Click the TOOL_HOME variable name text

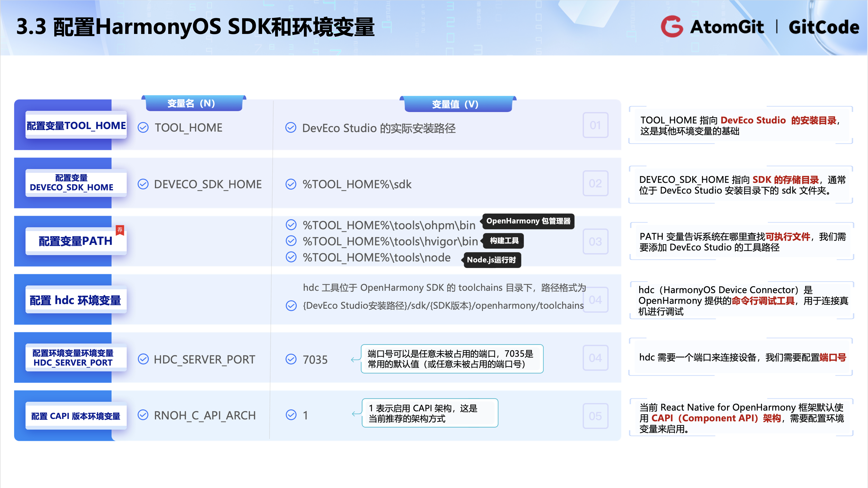pyautogui.click(x=188, y=128)
